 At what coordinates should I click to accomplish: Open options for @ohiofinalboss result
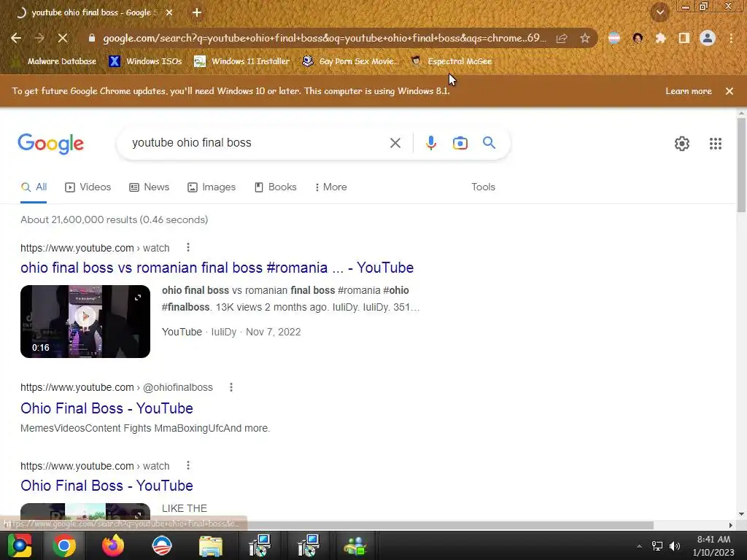click(x=231, y=387)
